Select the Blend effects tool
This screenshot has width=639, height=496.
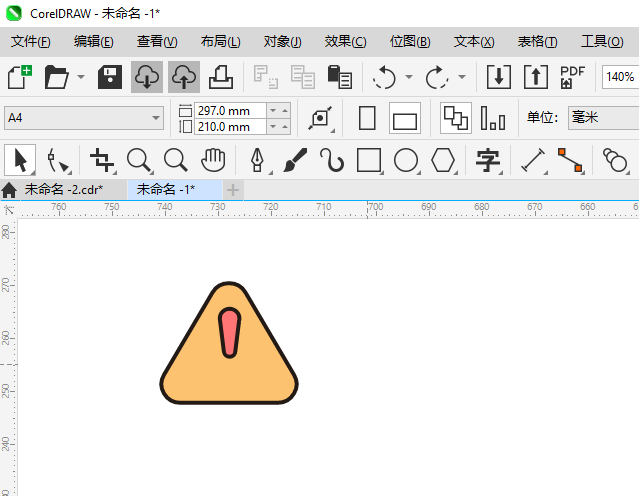615,160
